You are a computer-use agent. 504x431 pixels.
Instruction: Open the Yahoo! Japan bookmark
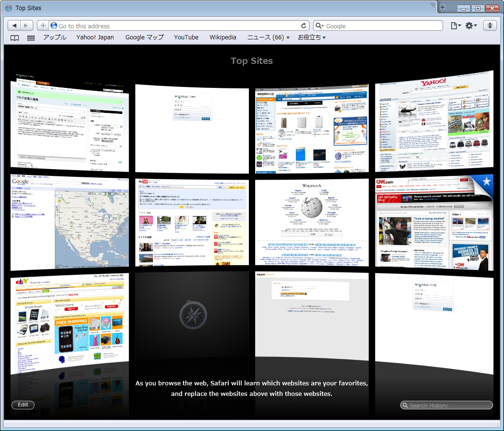[95, 37]
